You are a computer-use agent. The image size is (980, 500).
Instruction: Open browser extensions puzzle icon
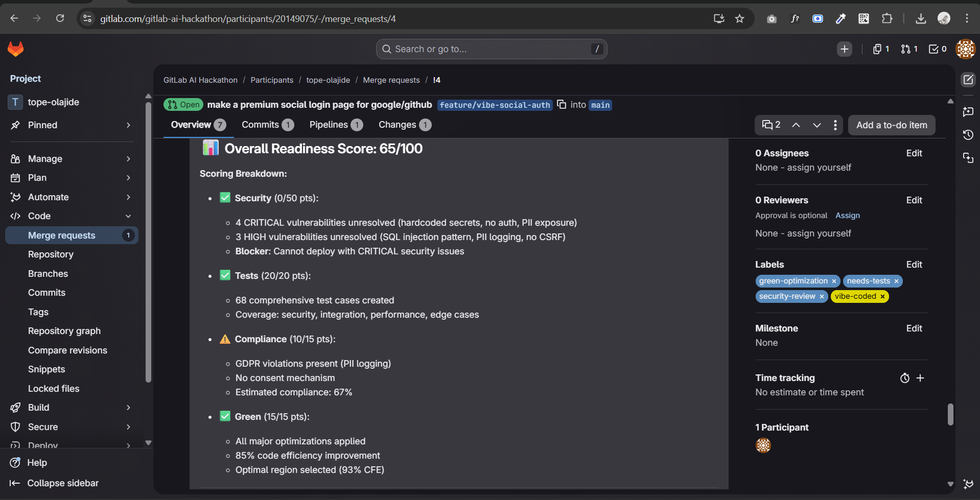887,19
